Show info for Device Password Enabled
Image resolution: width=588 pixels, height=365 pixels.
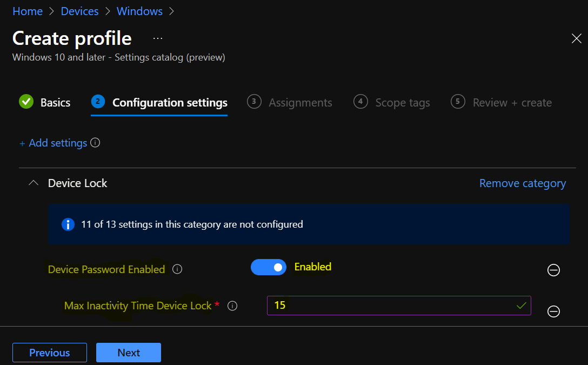pyautogui.click(x=177, y=269)
